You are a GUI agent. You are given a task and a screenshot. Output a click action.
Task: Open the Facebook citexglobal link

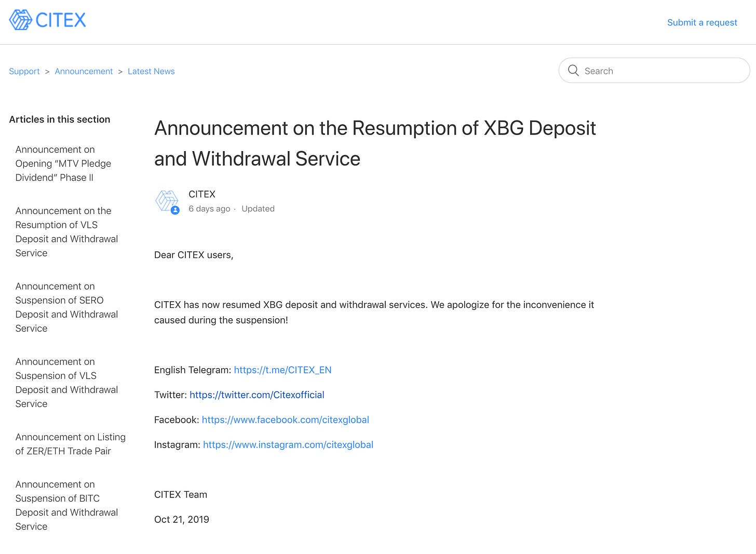click(x=286, y=420)
